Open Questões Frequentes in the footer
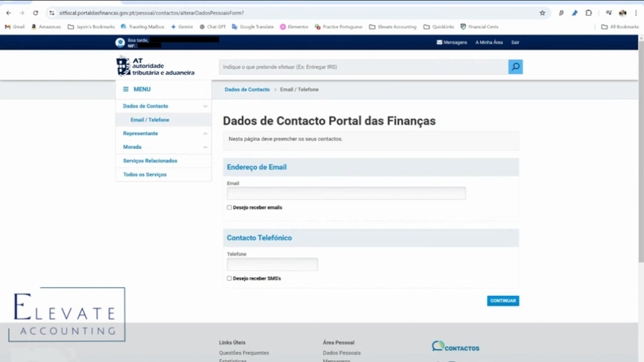The image size is (644, 362). [243, 353]
